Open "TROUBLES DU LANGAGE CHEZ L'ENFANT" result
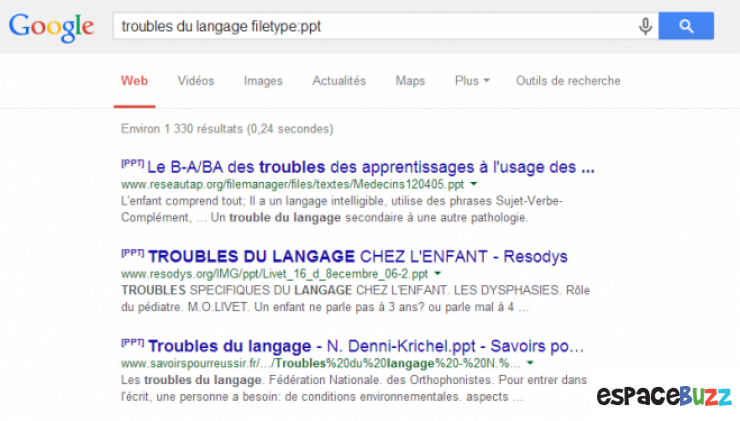This screenshot has width=740, height=421. (x=357, y=256)
